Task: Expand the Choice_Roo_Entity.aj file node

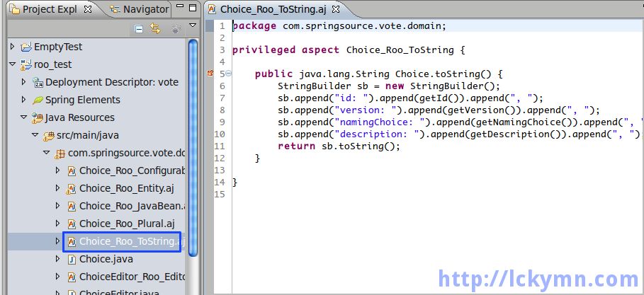Action: pyautogui.click(x=57, y=188)
